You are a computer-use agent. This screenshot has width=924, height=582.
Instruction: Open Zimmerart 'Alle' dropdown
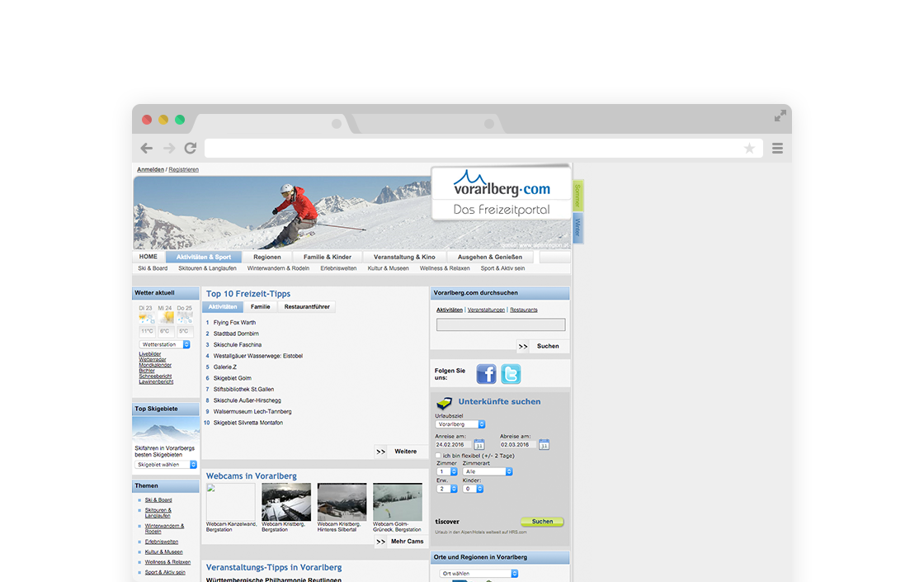488,471
